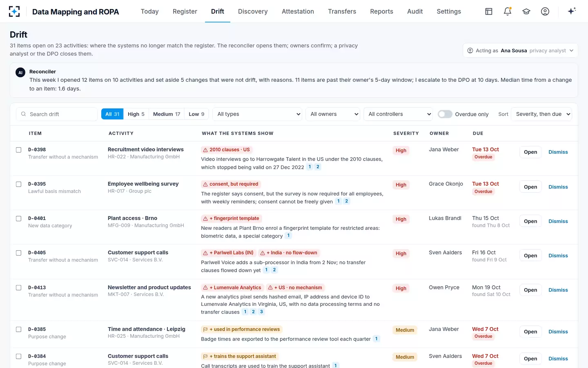Click the Search drift field
The width and height of the screenshot is (588, 368).
click(57, 114)
